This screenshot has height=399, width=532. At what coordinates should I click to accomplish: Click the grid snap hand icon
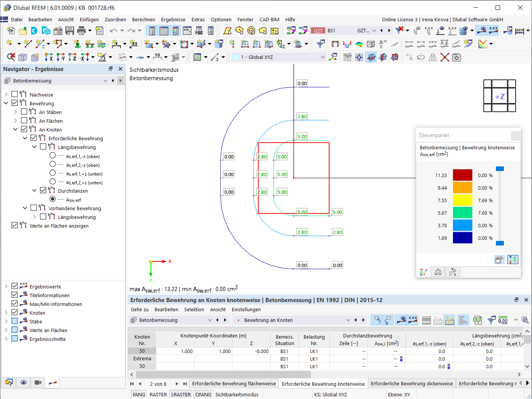click(347, 57)
